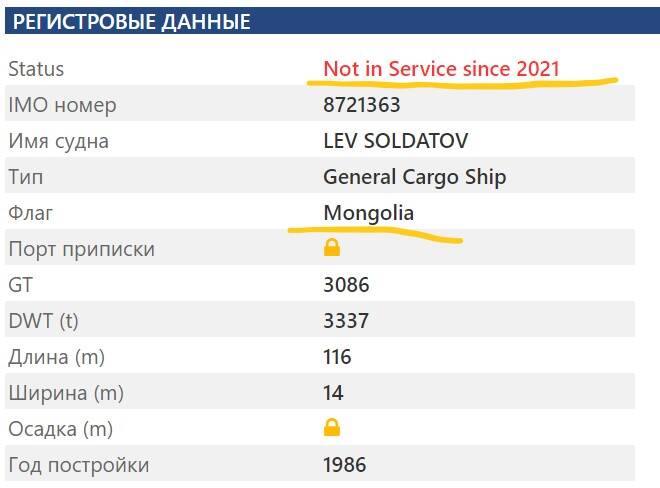The image size is (660, 488).
Task: Select the DWT value 3337
Action: (x=346, y=321)
